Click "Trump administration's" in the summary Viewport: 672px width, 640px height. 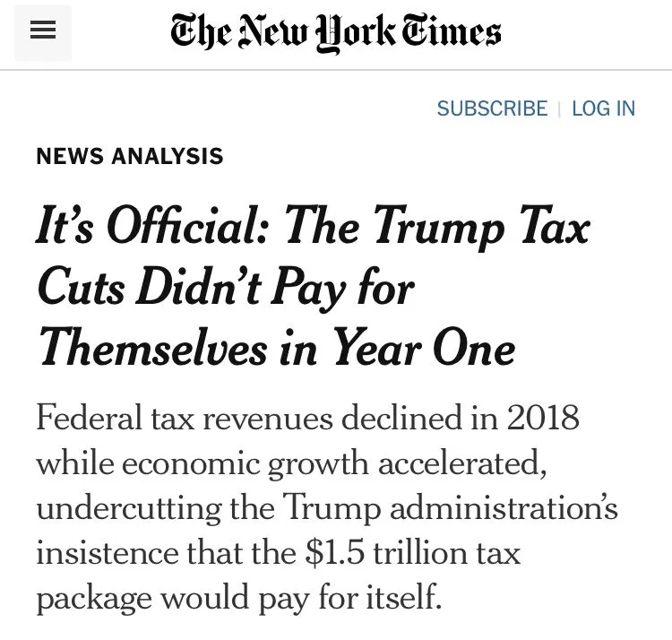[x=450, y=508]
